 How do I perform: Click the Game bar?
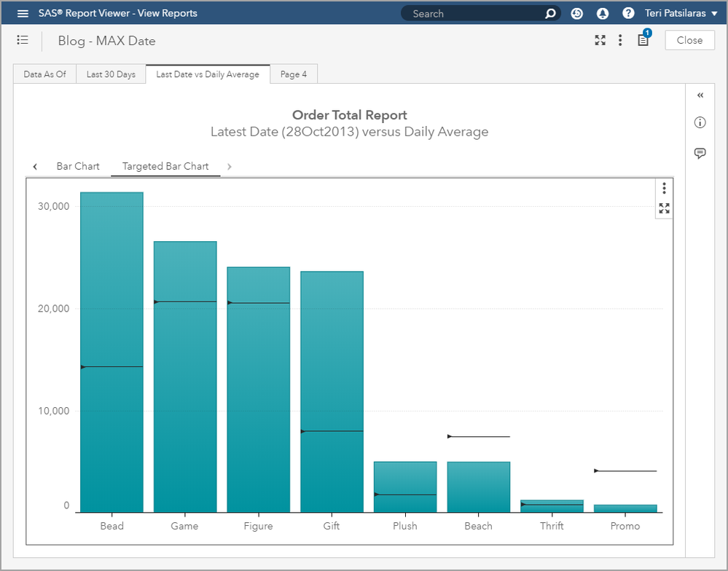185,377
